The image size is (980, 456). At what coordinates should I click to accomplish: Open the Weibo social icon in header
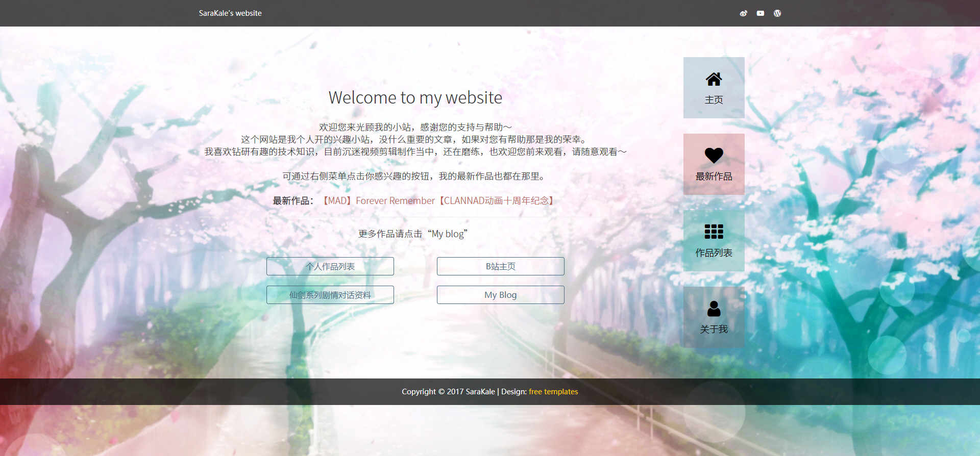pyautogui.click(x=743, y=13)
